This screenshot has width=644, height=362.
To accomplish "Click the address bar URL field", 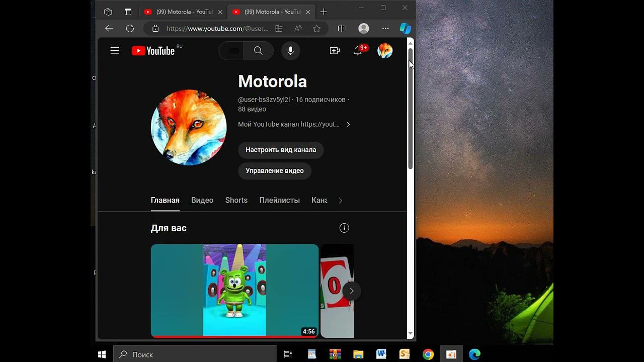I will pos(217,29).
